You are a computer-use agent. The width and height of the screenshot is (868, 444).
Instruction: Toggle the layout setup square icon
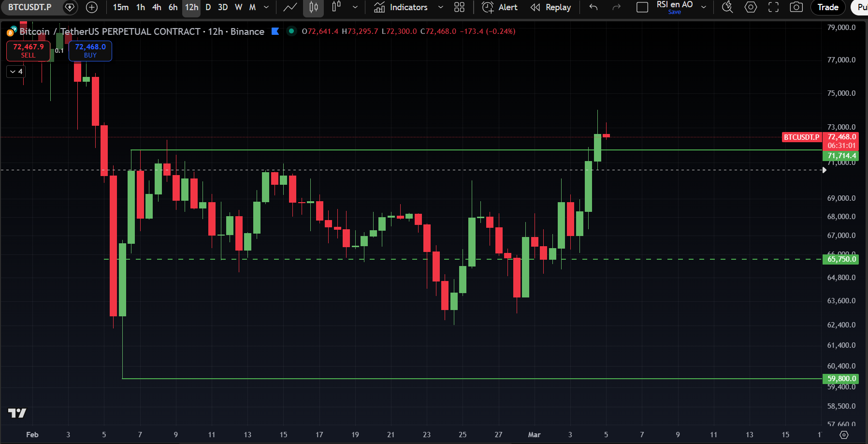[642, 7]
